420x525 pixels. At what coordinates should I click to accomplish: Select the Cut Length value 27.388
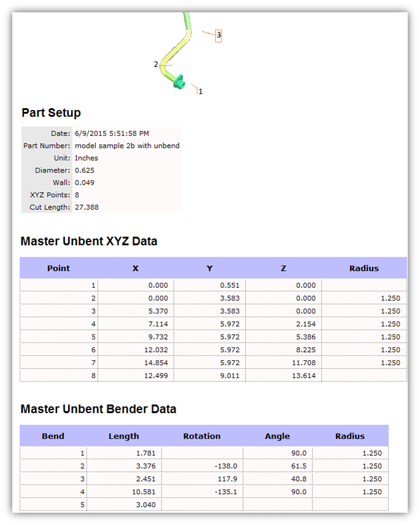coord(87,207)
